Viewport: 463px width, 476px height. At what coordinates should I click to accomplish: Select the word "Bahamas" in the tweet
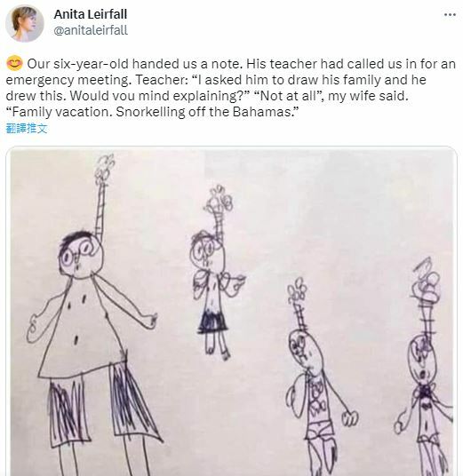(x=260, y=112)
